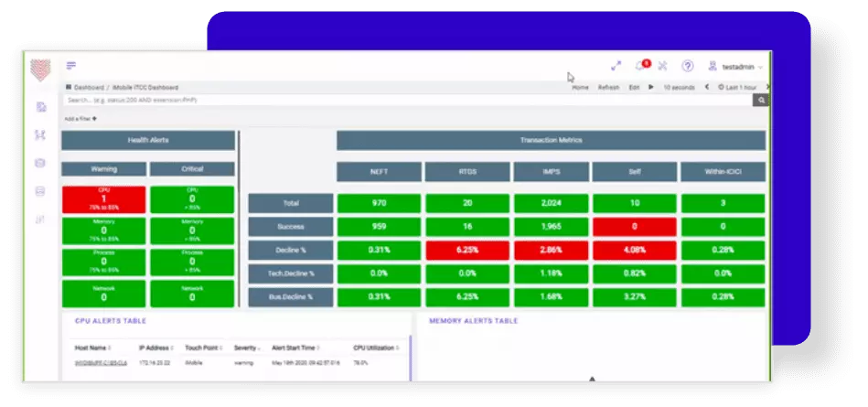The image size is (868, 407).
Task: Click the tools icon in header
Action: point(663,67)
